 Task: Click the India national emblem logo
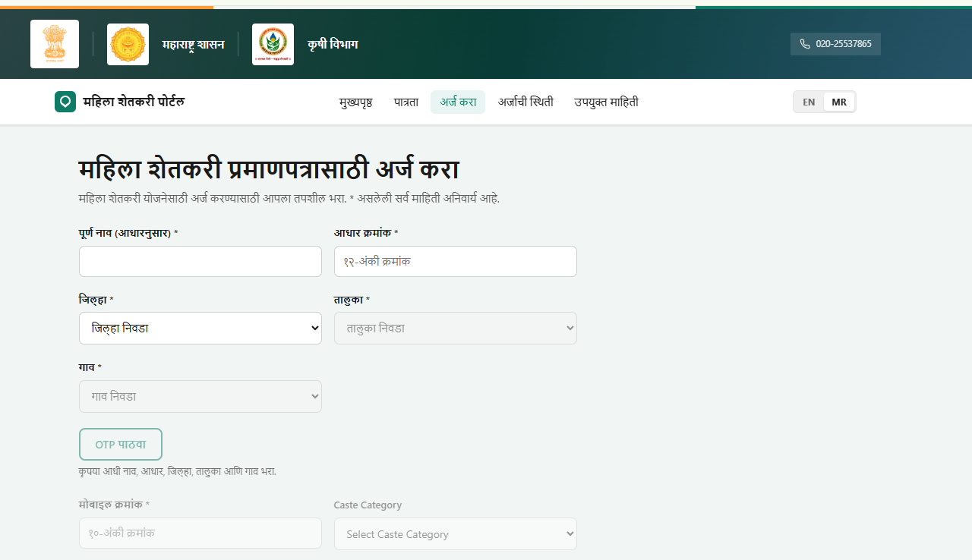point(55,44)
